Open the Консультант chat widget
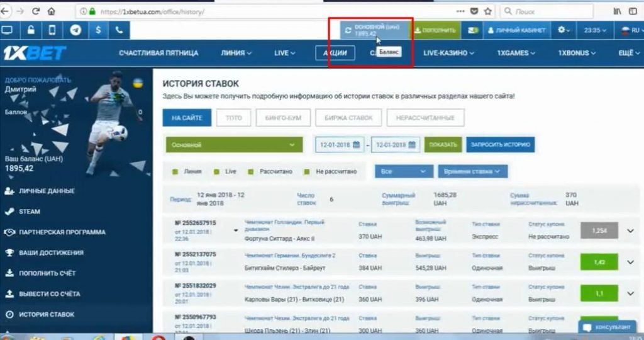644x340 pixels. click(607, 327)
